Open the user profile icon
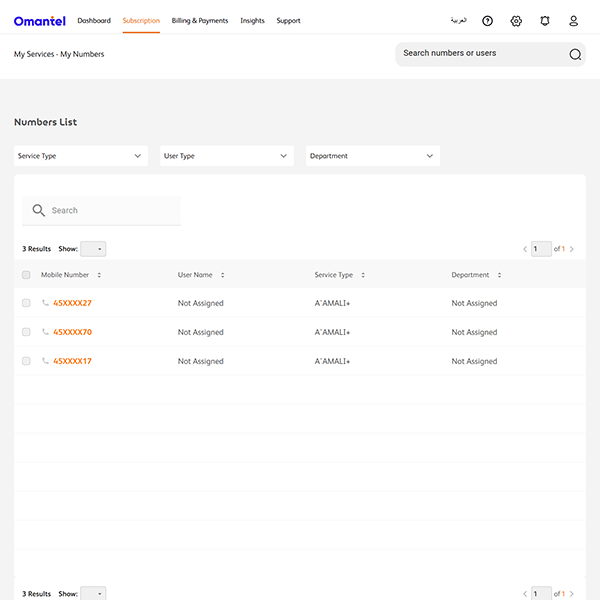Image resolution: width=600 pixels, height=600 pixels. coord(573,21)
